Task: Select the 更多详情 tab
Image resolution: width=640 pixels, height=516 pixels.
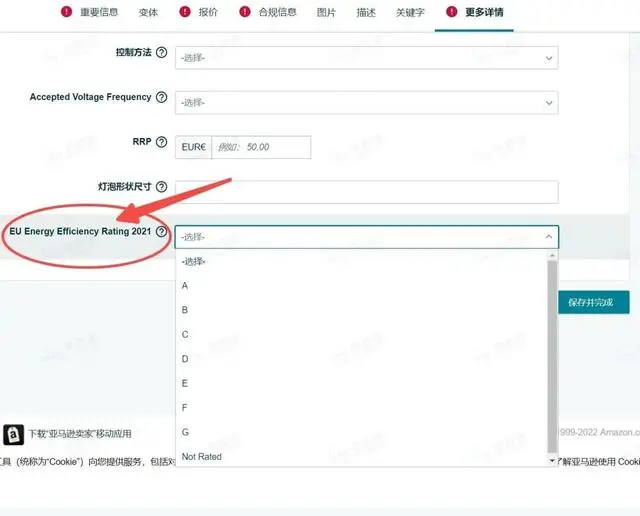Action: click(x=484, y=12)
